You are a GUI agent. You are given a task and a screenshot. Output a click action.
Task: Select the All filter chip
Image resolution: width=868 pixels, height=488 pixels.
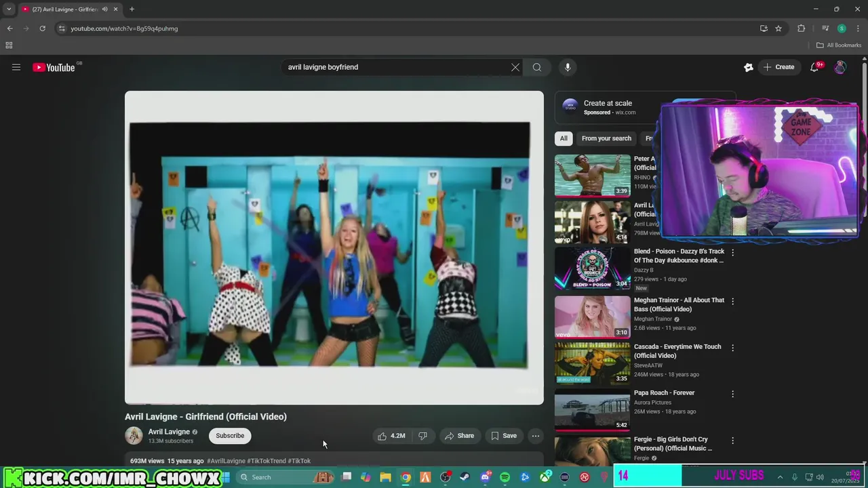[564, 138]
